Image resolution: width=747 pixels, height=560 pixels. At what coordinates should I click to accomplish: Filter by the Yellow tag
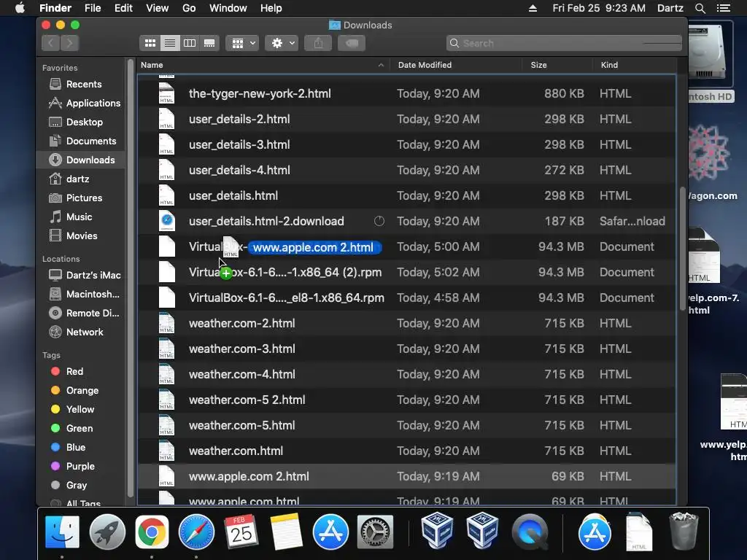(80, 410)
